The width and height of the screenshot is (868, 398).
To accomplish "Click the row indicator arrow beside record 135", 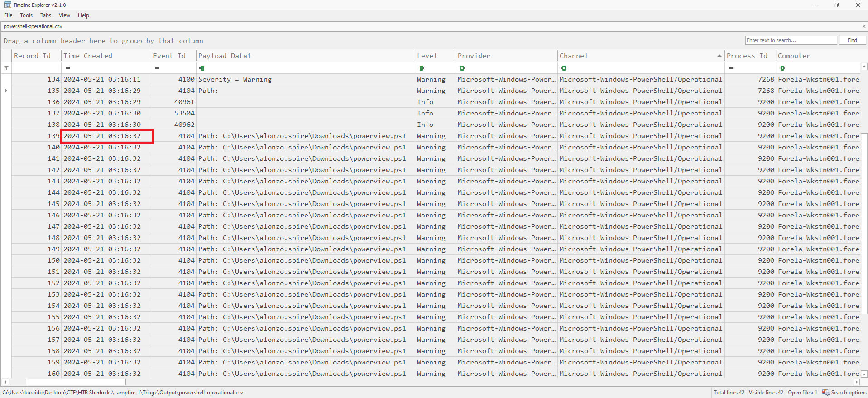I will point(6,91).
